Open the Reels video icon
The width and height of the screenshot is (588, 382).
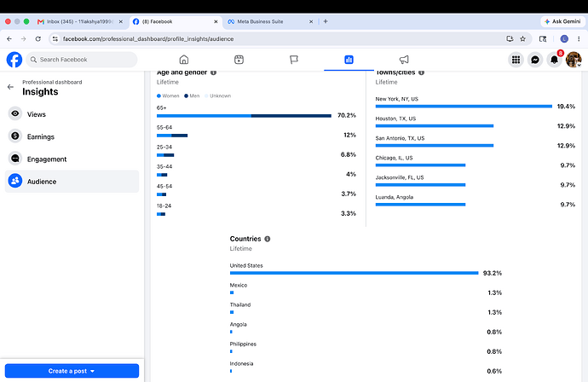coord(239,60)
